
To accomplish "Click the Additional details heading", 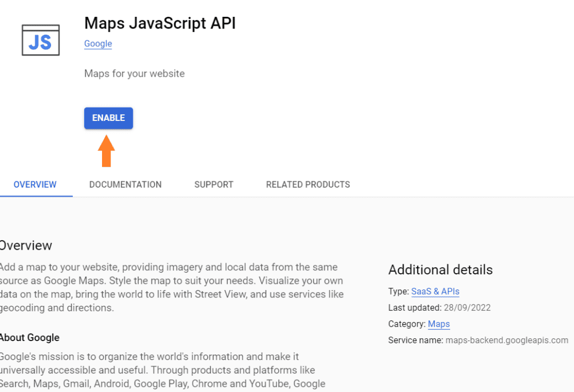I will pos(441,270).
